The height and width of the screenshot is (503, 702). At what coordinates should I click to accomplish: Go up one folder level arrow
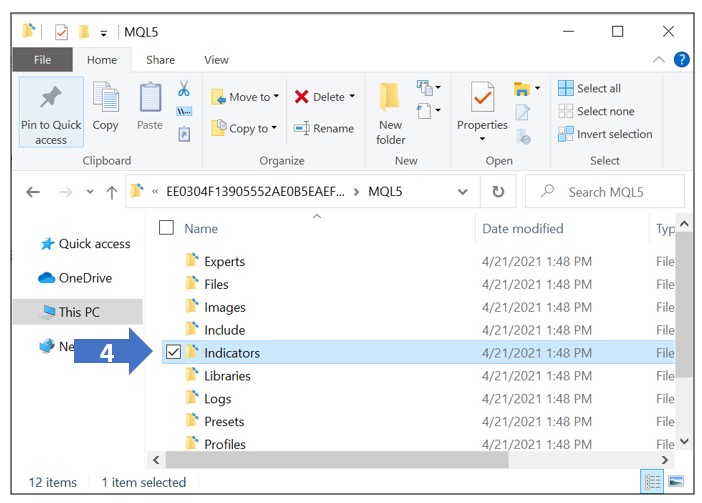point(112,192)
